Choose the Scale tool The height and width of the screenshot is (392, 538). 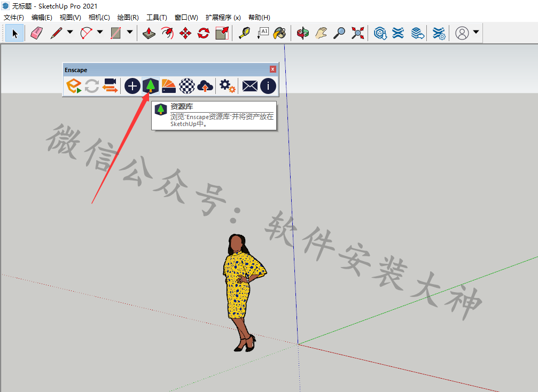(222, 33)
